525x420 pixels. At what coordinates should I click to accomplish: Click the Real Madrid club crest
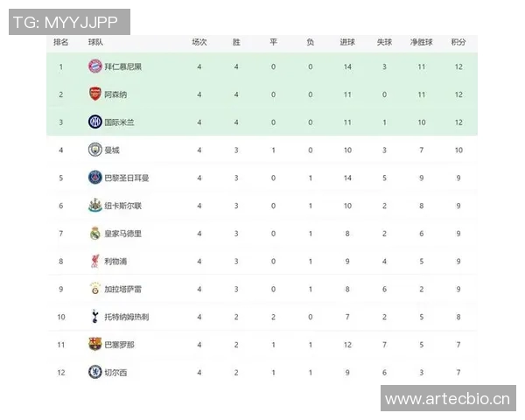(x=94, y=234)
